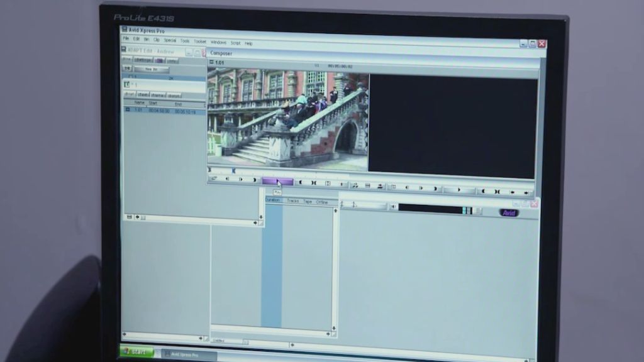Click Mark Out icon left of the purple Play button
The image size is (644, 362).
pos(255,180)
